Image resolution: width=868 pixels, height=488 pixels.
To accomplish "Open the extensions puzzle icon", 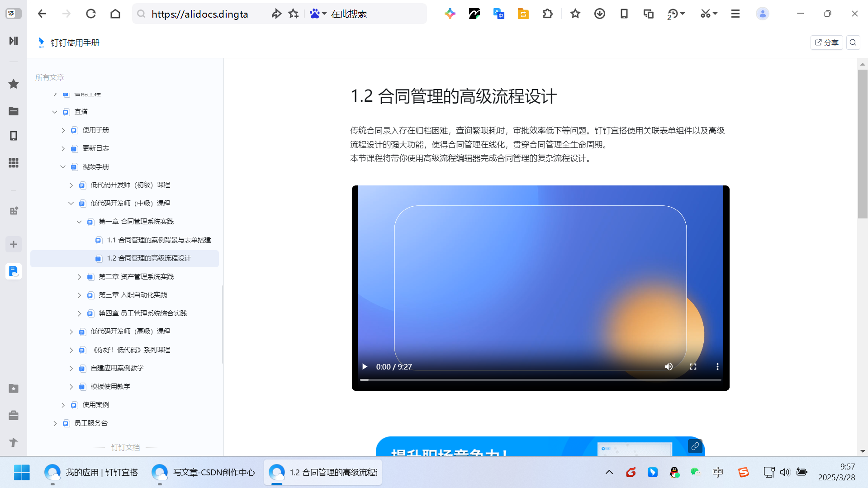I will 547,14.
